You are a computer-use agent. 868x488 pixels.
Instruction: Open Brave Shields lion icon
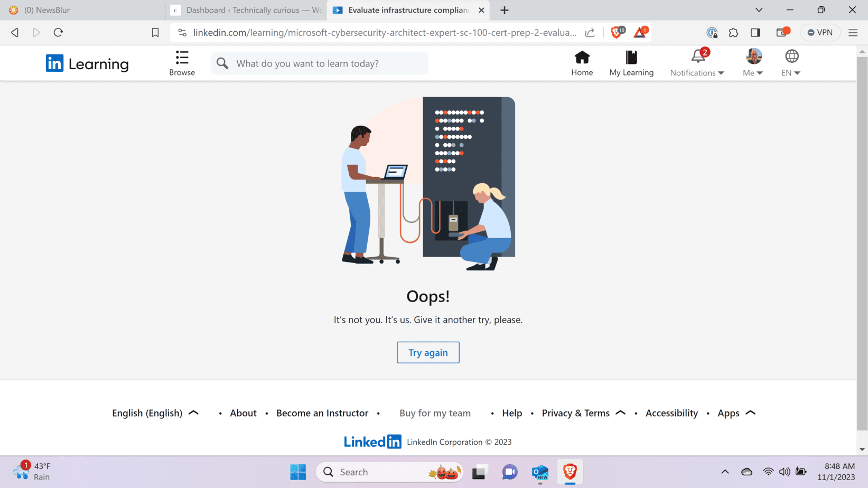(x=618, y=32)
